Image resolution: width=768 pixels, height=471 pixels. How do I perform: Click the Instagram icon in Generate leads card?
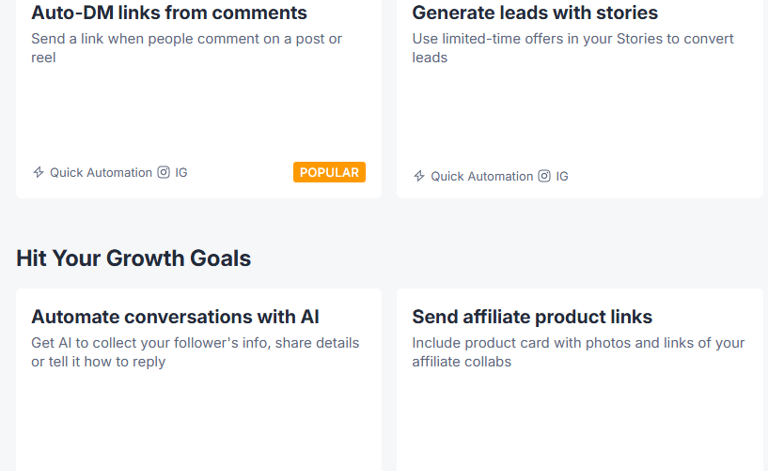(544, 176)
